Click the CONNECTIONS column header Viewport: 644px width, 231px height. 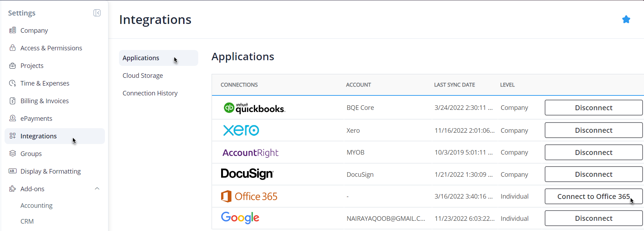click(239, 85)
